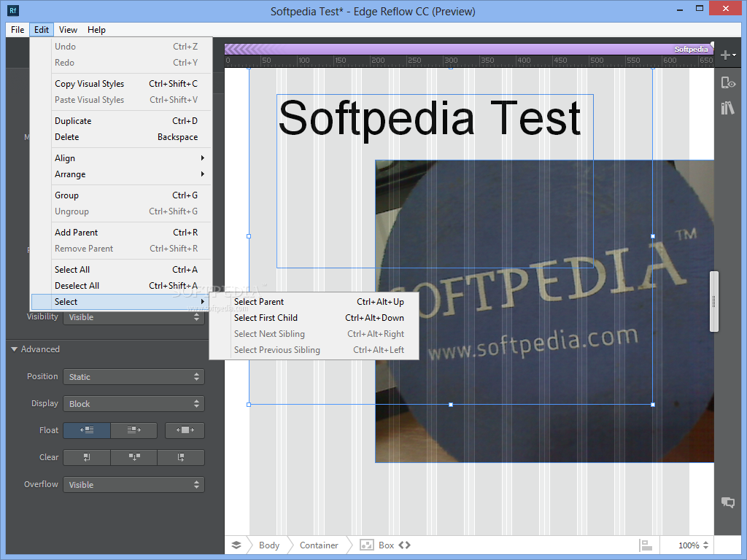Viewport: 747px width, 560px height.
Task: Open the device preview icon in right sidebar
Action: (x=728, y=83)
